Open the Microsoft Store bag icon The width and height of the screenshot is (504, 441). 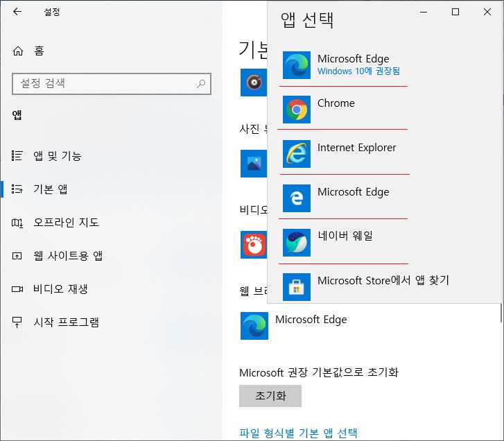[296, 287]
